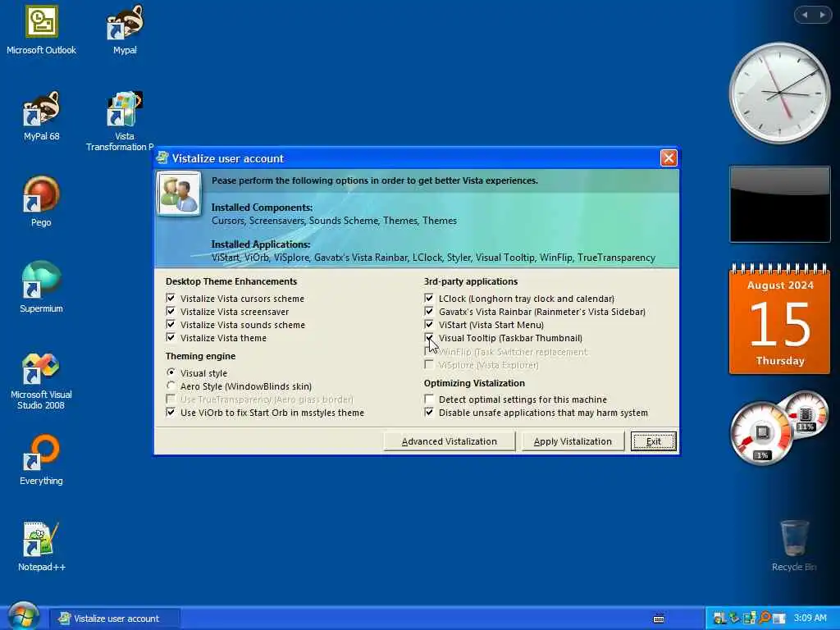Uncheck Vistalize Vista screensaver
Image resolution: width=840 pixels, height=630 pixels.
tap(171, 311)
